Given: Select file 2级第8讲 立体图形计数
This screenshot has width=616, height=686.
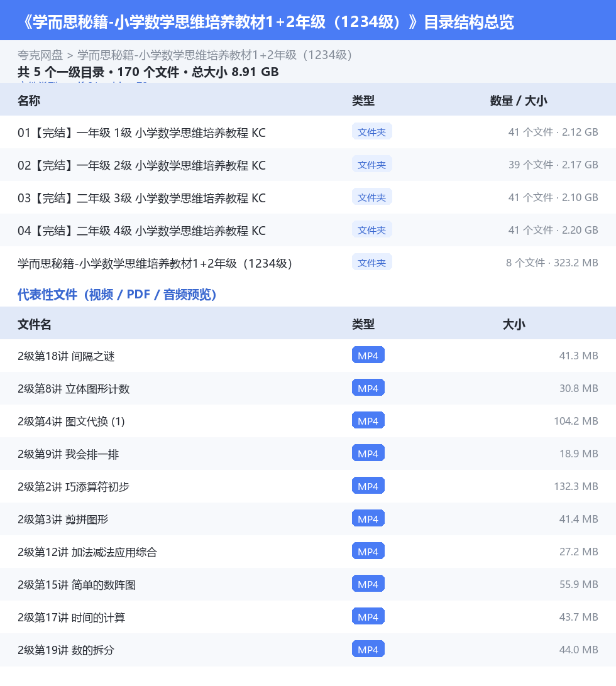Looking at the screenshot, I should [74, 389].
